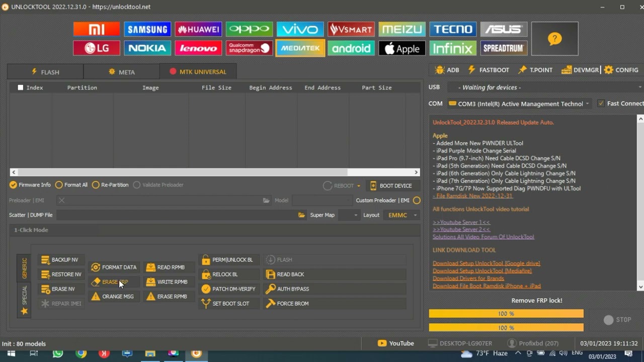Open the special star tab icon
Image resolution: width=644 pixels, height=362 pixels.
tap(24, 311)
